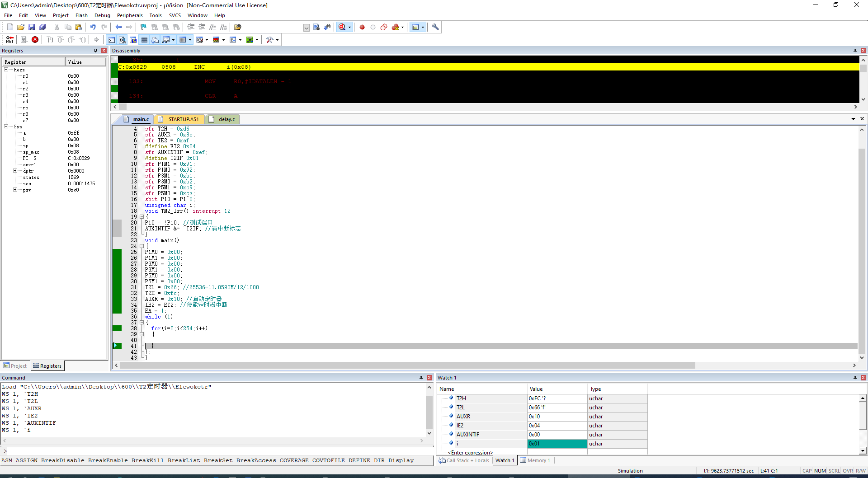This screenshot has height=478, width=868.
Task: Switch to the delay.c tab
Action: pos(222,119)
